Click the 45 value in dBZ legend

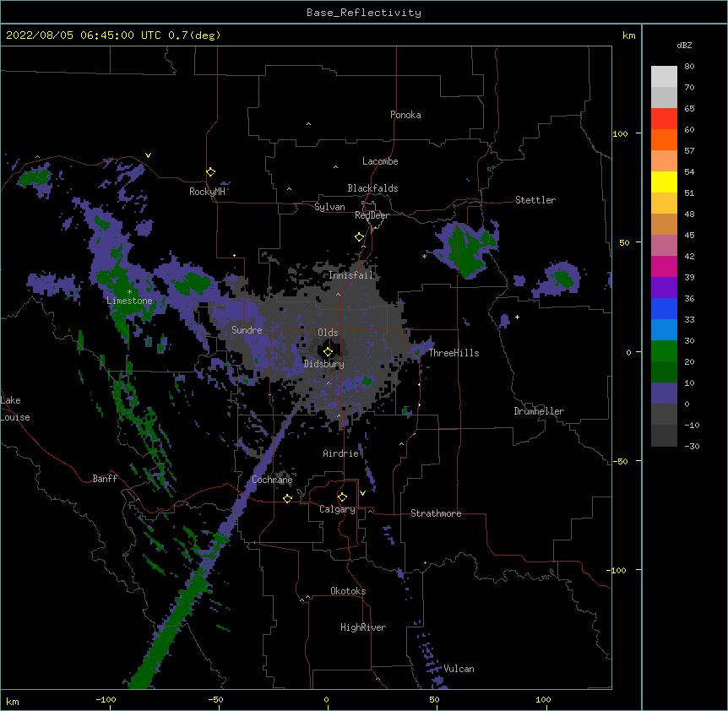689,236
